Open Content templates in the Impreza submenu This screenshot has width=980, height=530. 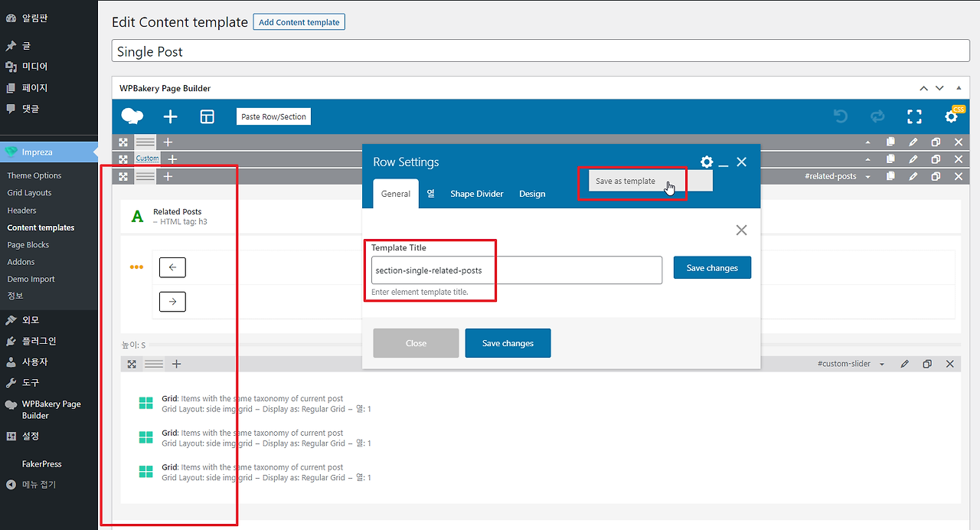(x=41, y=227)
